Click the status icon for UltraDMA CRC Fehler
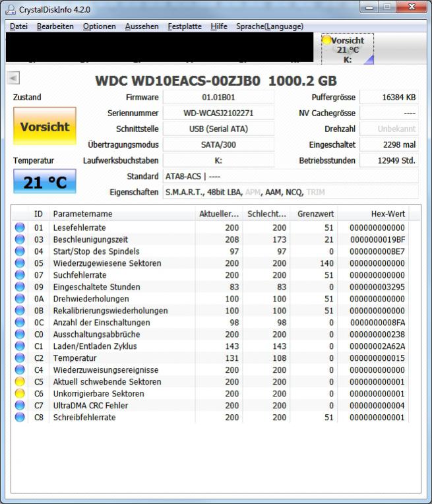Screen dimensions: 432x504 (20, 405)
